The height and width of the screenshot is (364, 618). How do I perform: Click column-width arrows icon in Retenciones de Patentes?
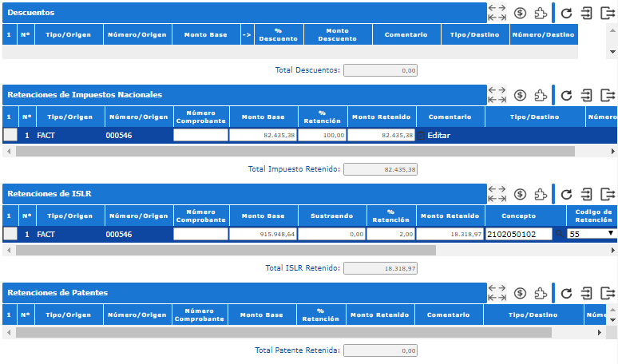tap(497, 293)
